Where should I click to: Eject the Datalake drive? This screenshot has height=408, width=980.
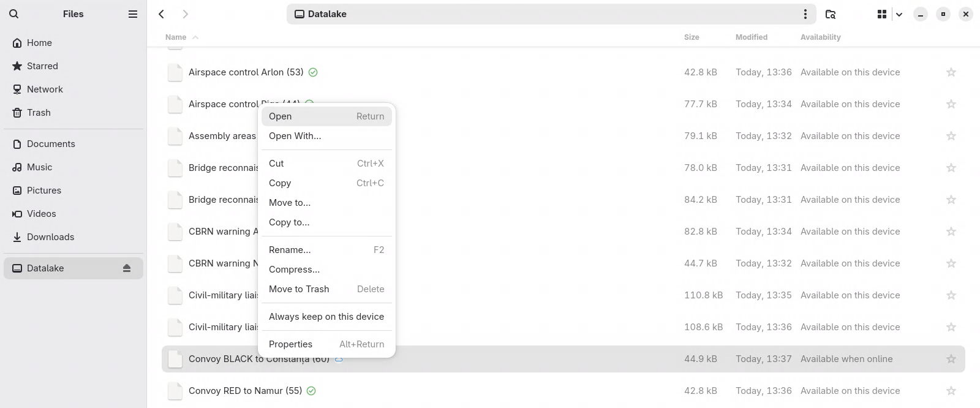click(127, 268)
